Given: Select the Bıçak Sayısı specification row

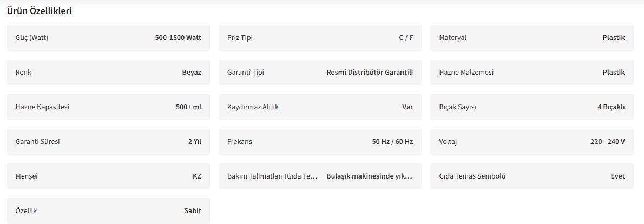Looking at the screenshot, I should [x=531, y=107].
